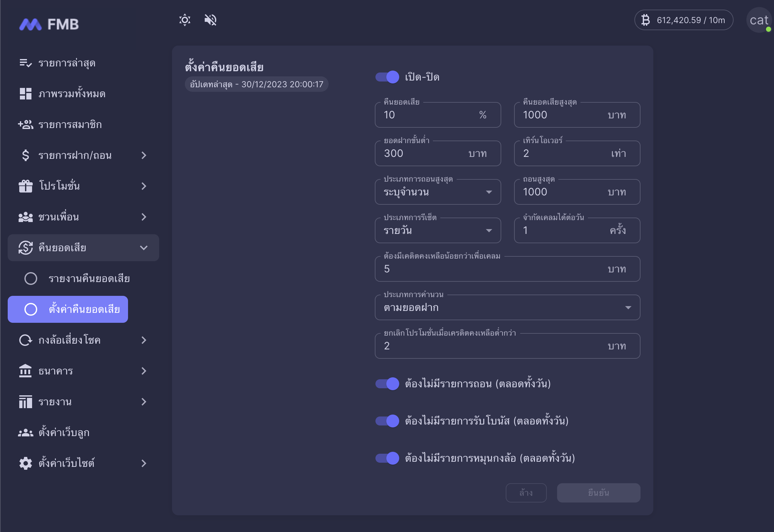Click the รายการสมาชิก add-members icon
The image size is (774, 532).
(x=26, y=124)
